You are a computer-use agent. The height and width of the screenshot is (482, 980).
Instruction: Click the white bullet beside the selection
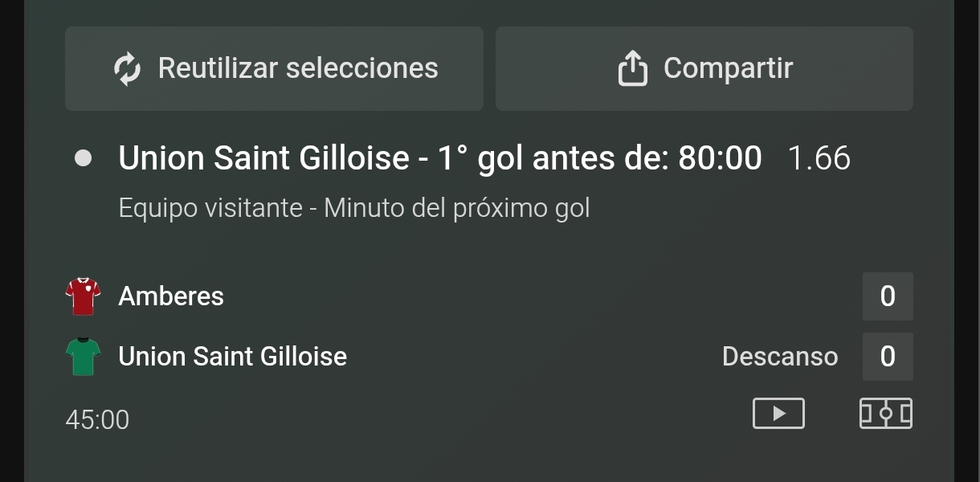click(83, 158)
